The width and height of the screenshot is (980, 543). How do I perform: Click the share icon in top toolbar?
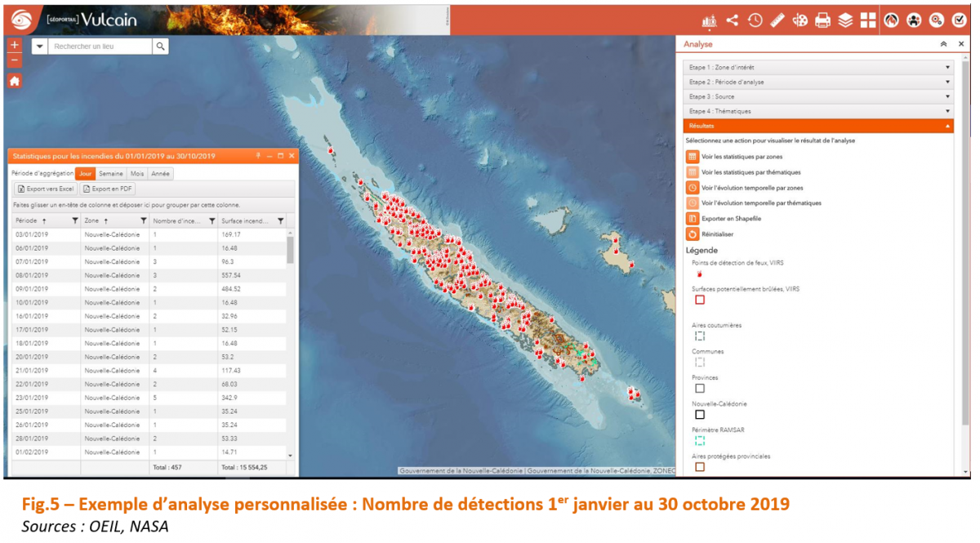tap(732, 20)
